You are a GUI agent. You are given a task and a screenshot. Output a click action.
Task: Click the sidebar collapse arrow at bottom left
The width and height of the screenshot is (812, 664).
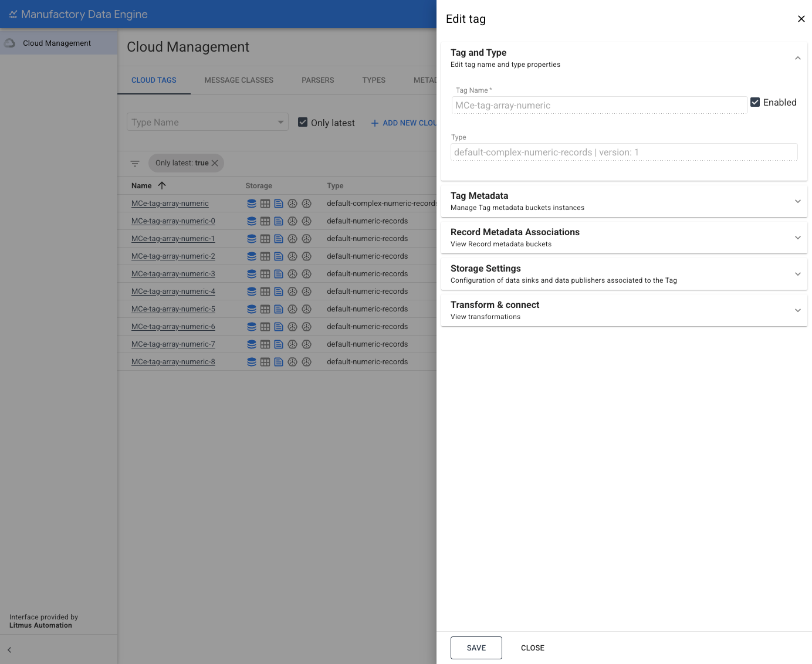pyautogui.click(x=9, y=650)
